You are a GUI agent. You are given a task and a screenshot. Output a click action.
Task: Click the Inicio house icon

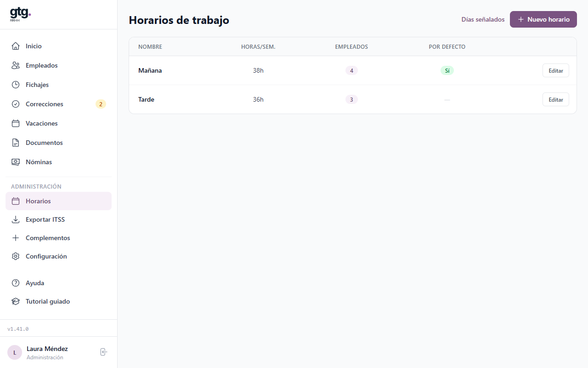(16, 46)
